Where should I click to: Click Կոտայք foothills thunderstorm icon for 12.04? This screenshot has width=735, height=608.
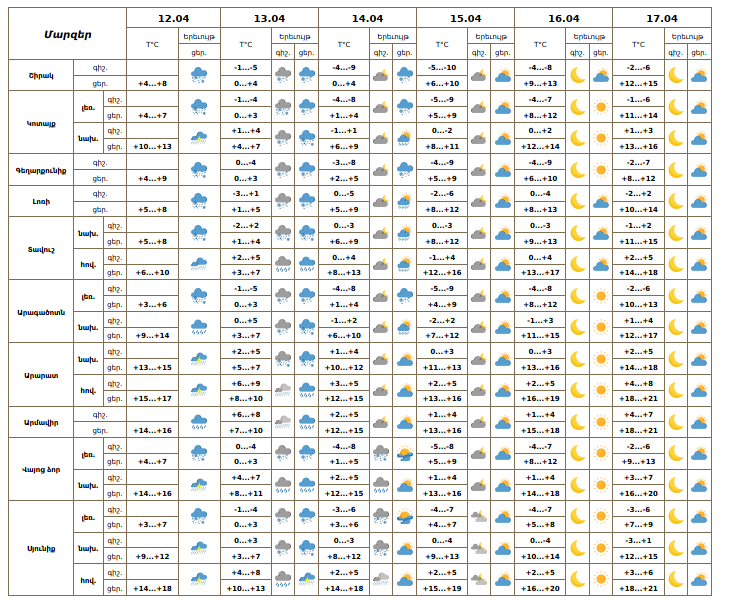pyautogui.click(x=199, y=138)
